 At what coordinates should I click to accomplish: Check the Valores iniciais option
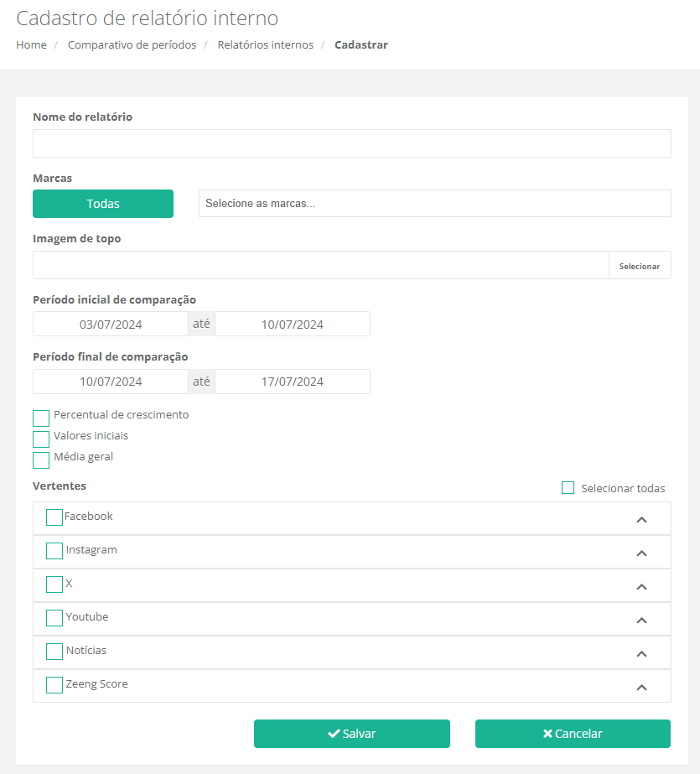click(41, 439)
